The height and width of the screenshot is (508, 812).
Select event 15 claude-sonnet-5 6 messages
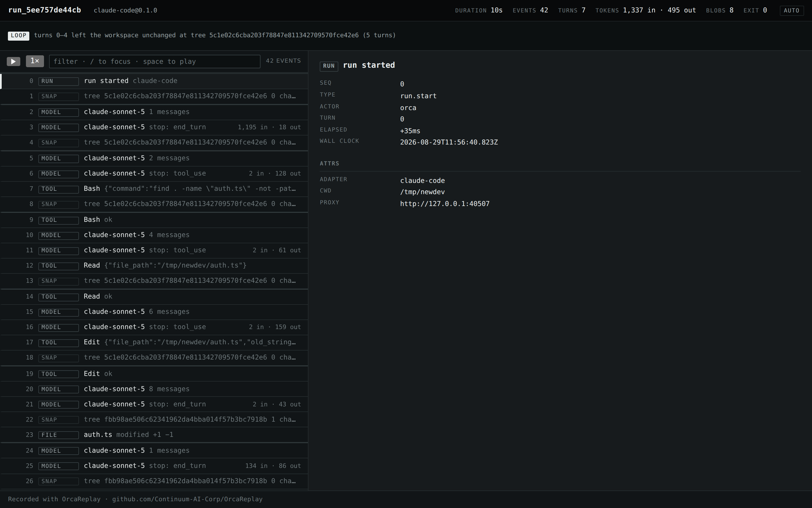154,312
